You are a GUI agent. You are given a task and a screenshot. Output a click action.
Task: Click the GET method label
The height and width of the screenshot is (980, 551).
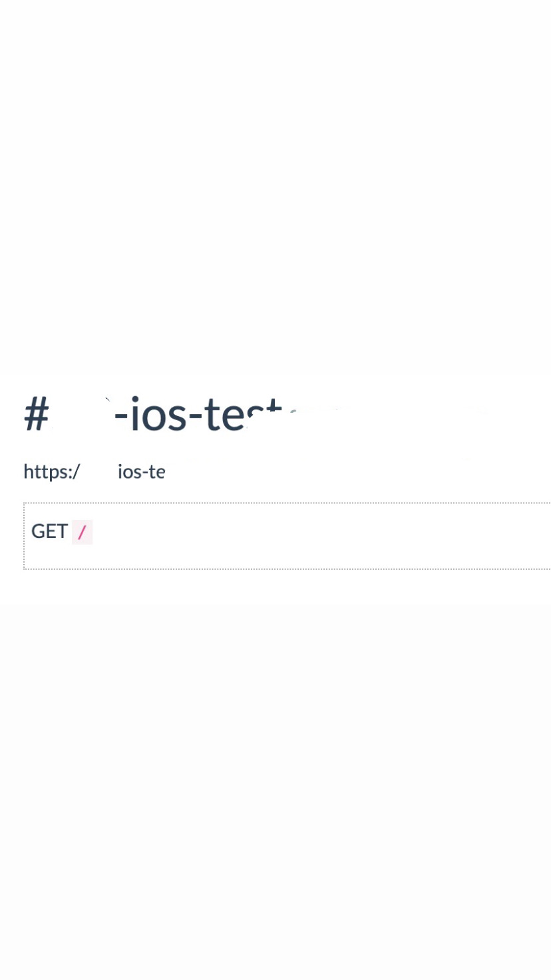49,531
